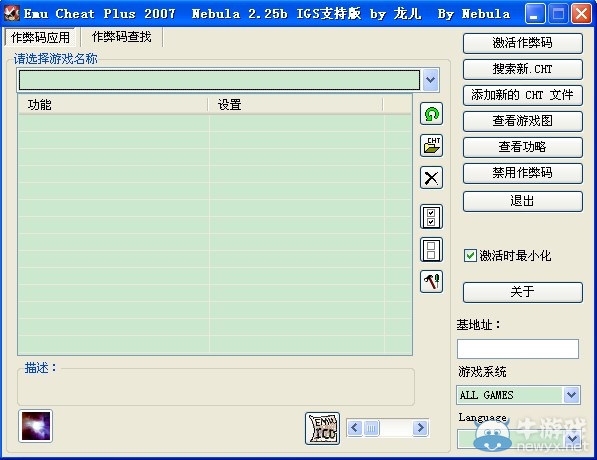Click the 激活作弊码 button
The height and width of the screenshot is (460, 597).
pyautogui.click(x=523, y=43)
